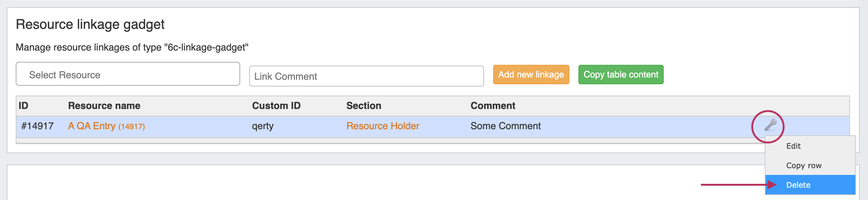Click the Comment column header
Image resolution: width=868 pixels, height=200 pixels.
493,106
